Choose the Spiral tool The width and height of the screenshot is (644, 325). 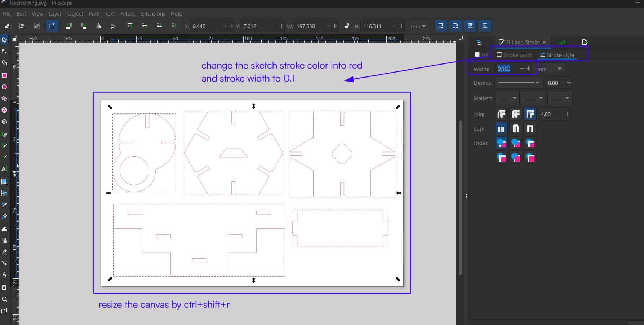4,122
